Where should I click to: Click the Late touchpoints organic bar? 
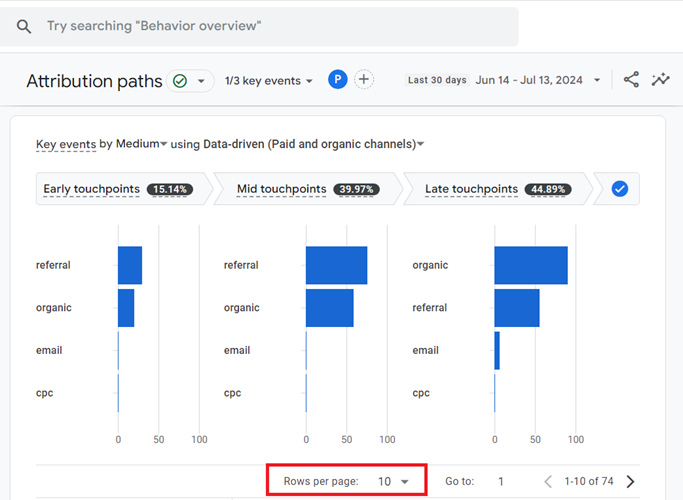coord(531,265)
